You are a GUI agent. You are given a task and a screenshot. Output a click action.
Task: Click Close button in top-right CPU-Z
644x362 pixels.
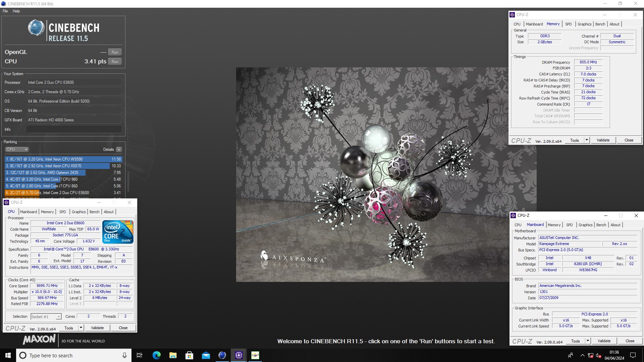tap(629, 140)
